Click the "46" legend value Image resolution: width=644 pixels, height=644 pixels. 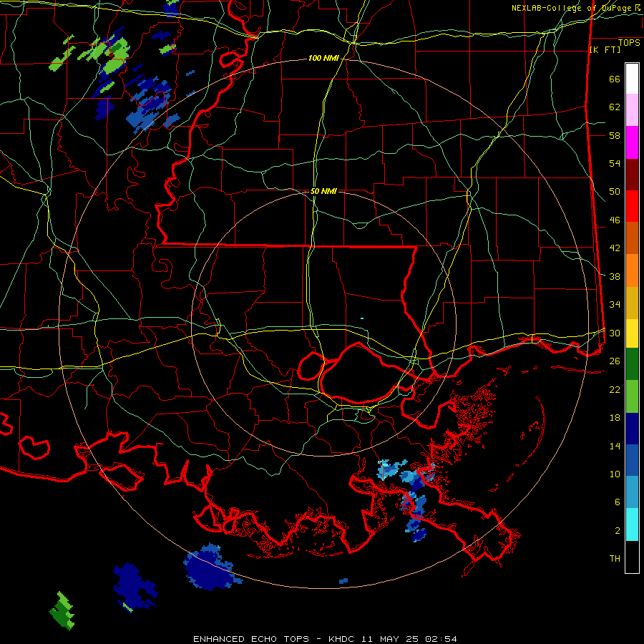[x=615, y=220]
